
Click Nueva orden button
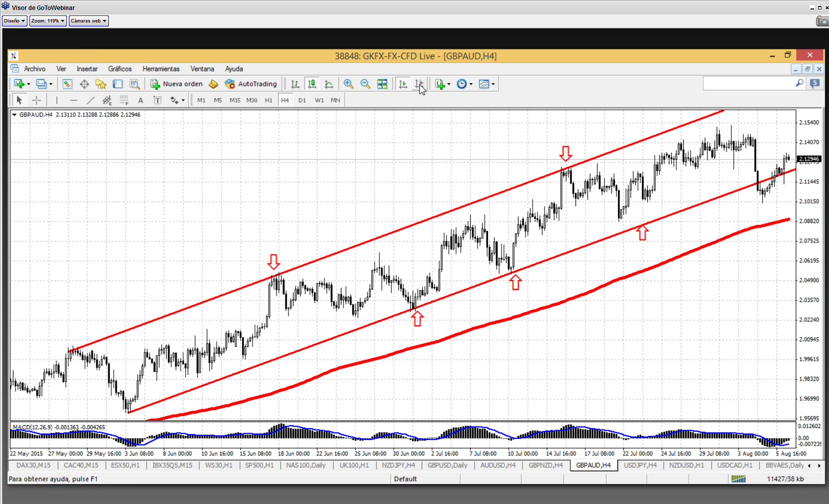tap(177, 84)
